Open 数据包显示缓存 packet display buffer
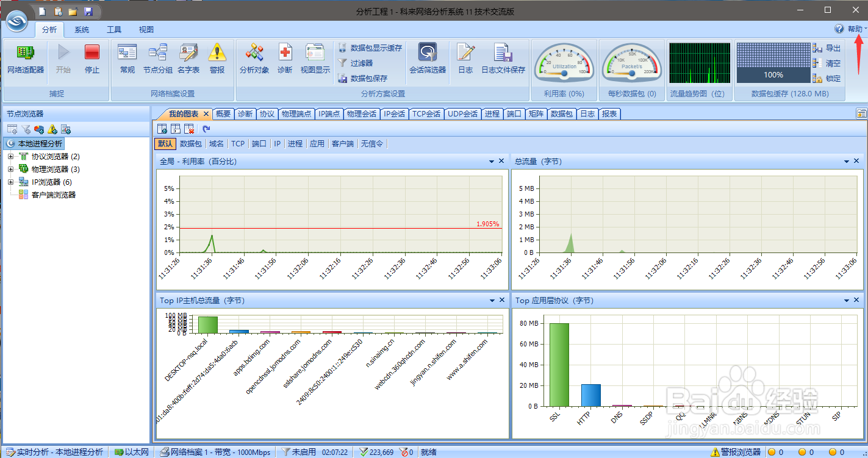This screenshot has width=868, height=458. coord(370,48)
